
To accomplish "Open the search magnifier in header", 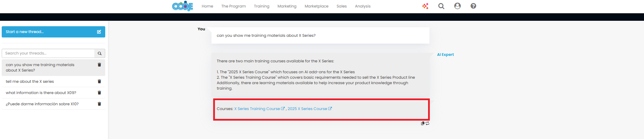I will pos(441,6).
